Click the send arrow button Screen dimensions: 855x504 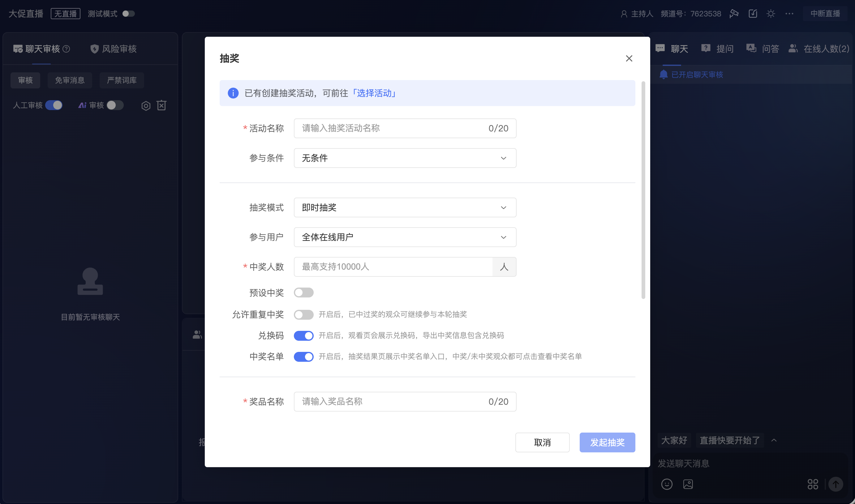(836, 484)
